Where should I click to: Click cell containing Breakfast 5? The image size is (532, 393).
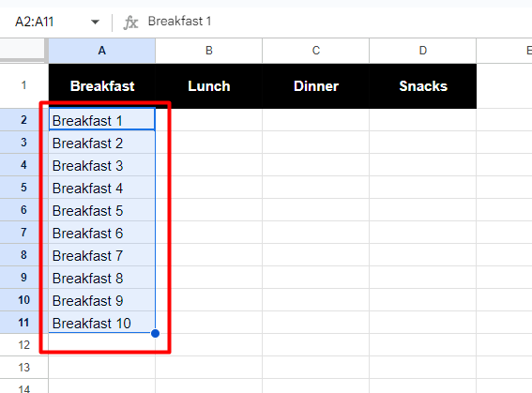pyautogui.click(x=101, y=210)
